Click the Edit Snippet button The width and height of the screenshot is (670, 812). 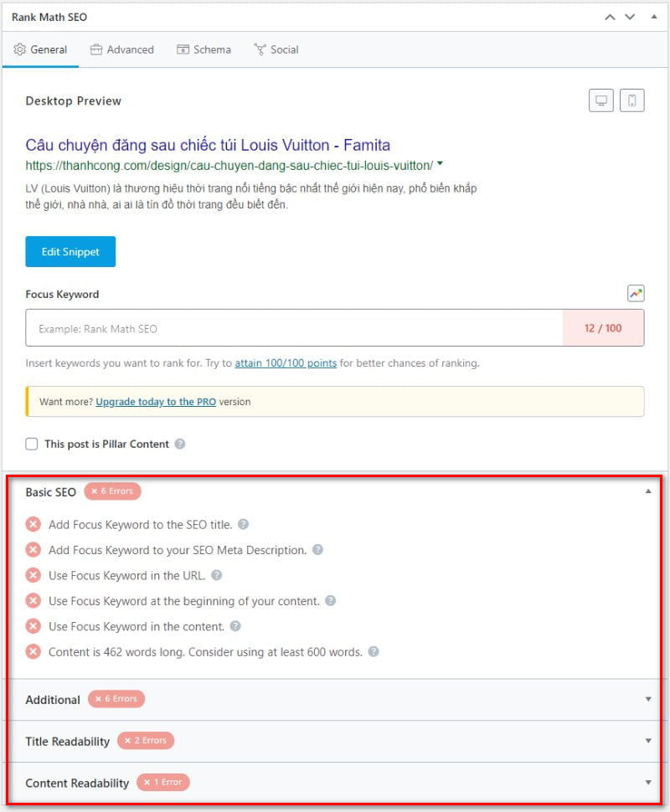(70, 252)
